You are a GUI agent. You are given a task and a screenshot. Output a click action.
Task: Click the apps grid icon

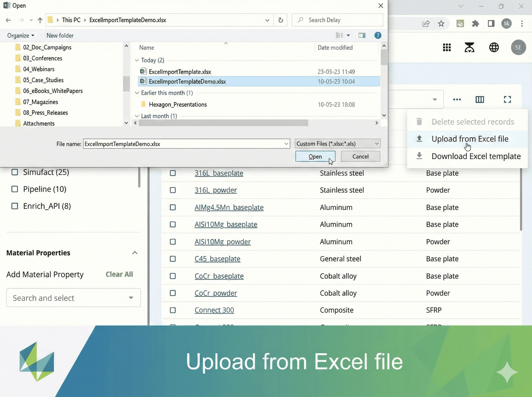pyautogui.click(x=447, y=47)
